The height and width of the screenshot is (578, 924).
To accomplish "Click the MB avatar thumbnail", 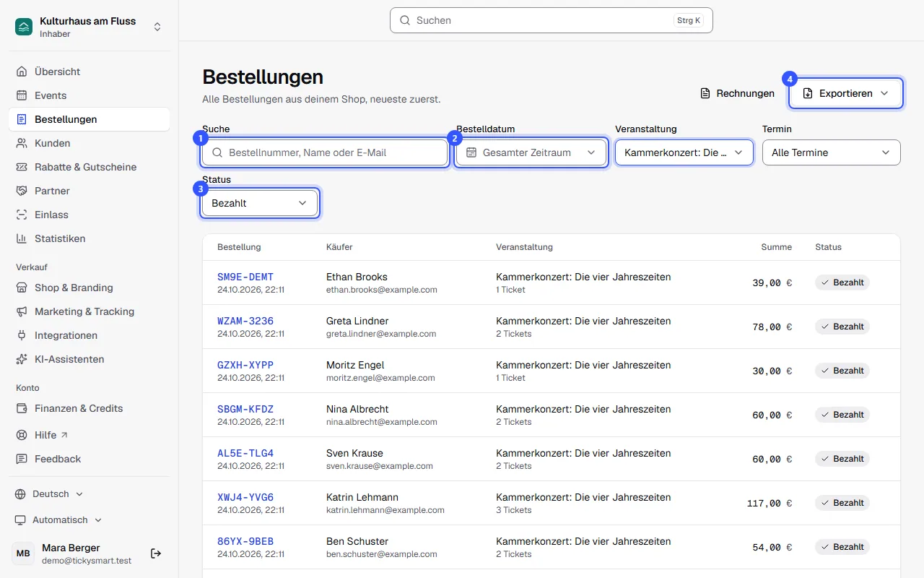I will [23, 553].
